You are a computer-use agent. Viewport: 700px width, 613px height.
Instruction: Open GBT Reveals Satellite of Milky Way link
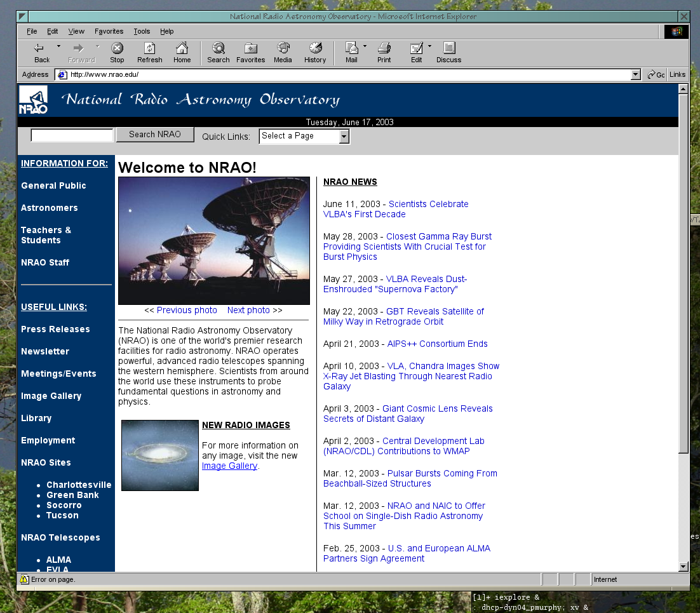[x=403, y=316]
